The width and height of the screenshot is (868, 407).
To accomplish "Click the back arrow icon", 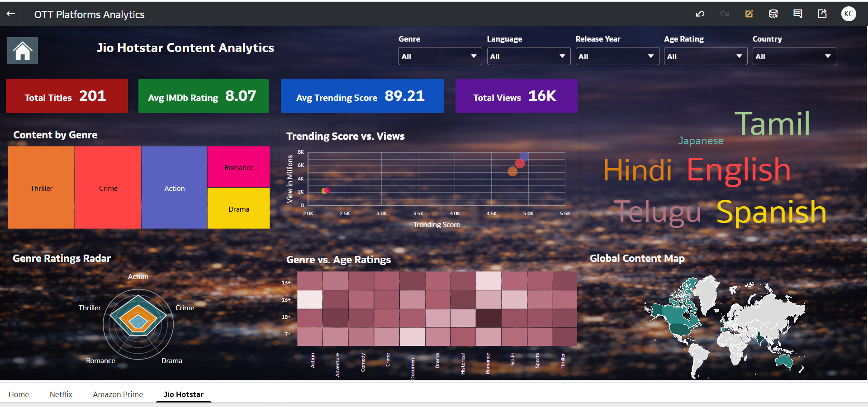I will [11, 14].
